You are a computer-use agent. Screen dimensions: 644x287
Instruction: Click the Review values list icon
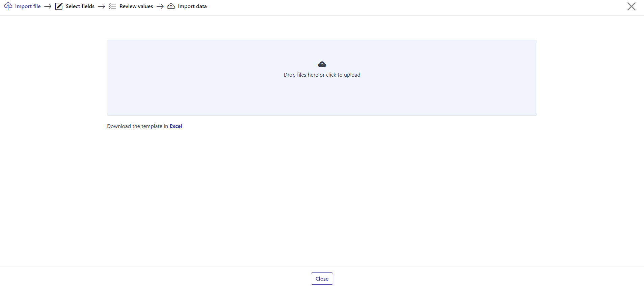[112, 6]
